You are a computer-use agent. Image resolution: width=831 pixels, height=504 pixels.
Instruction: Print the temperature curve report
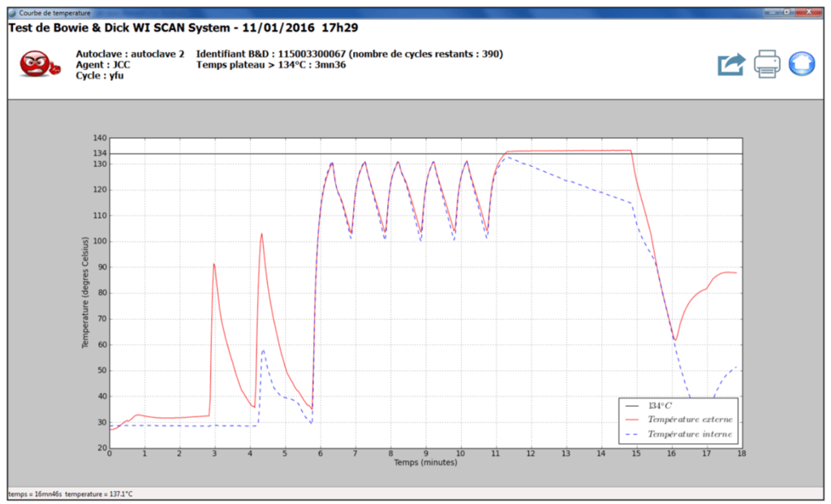tap(767, 64)
